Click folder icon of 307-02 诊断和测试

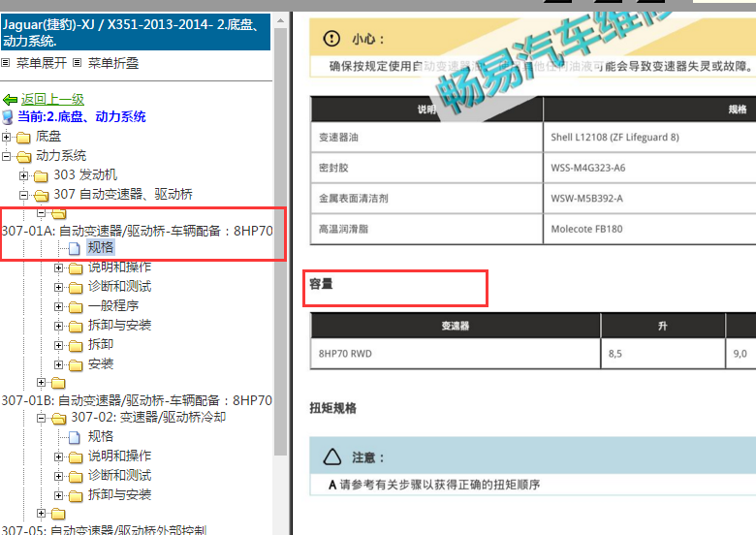pyautogui.click(x=76, y=477)
